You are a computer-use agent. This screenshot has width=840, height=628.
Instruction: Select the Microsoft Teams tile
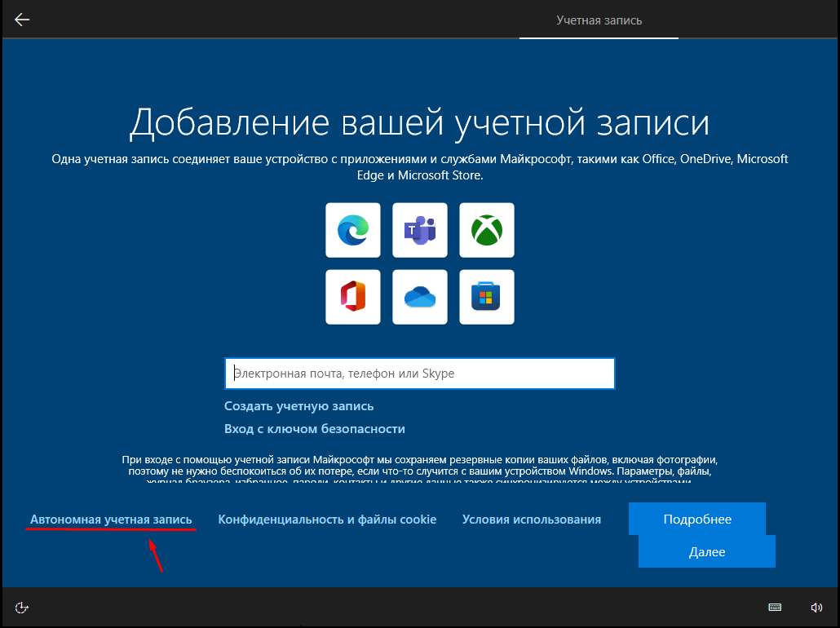pyautogui.click(x=420, y=230)
